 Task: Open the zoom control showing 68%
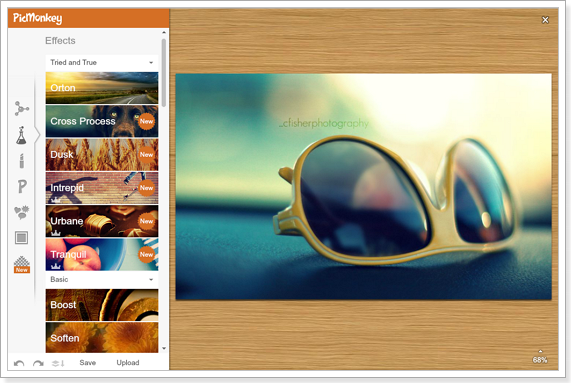[x=540, y=357]
